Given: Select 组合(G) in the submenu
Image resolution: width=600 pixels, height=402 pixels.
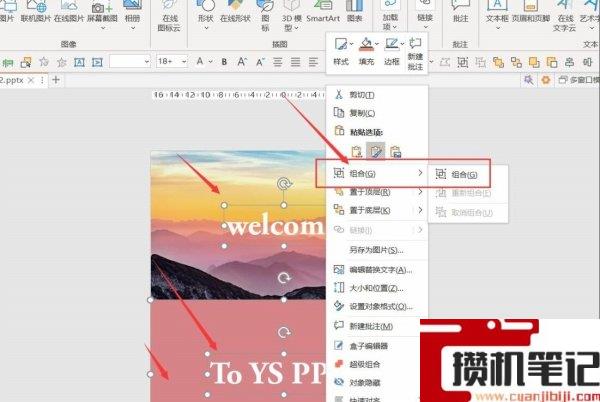Looking at the screenshot, I should pyautogui.click(x=468, y=175).
